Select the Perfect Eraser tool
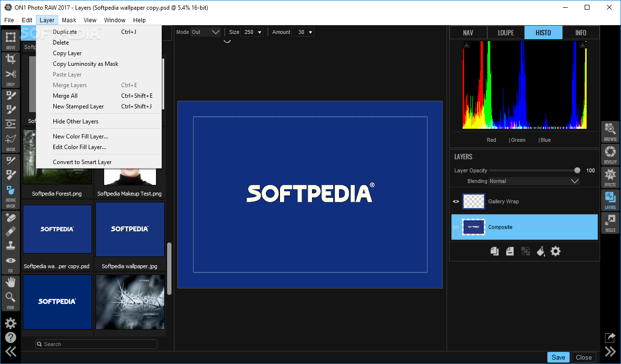This screenshot has width=621, height=364. click(x=11, y=217)
